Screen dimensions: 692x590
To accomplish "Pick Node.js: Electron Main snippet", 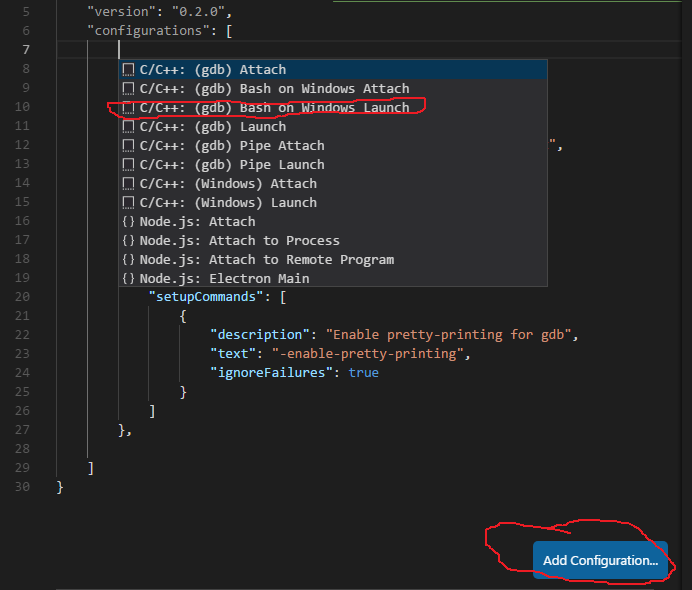I will [x=333, y=278].
